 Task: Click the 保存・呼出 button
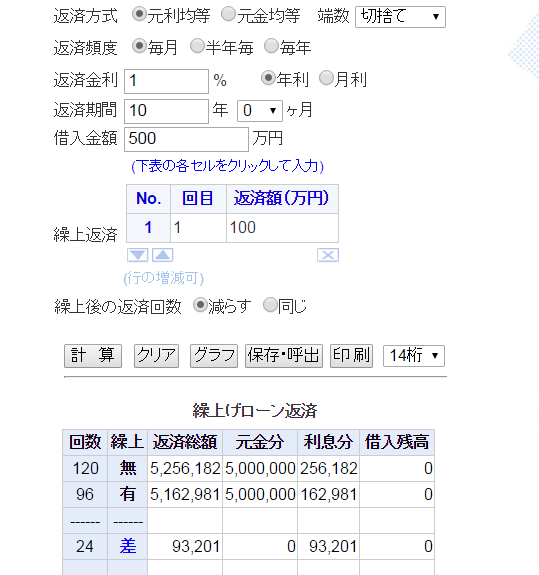[x=284, y=356]
